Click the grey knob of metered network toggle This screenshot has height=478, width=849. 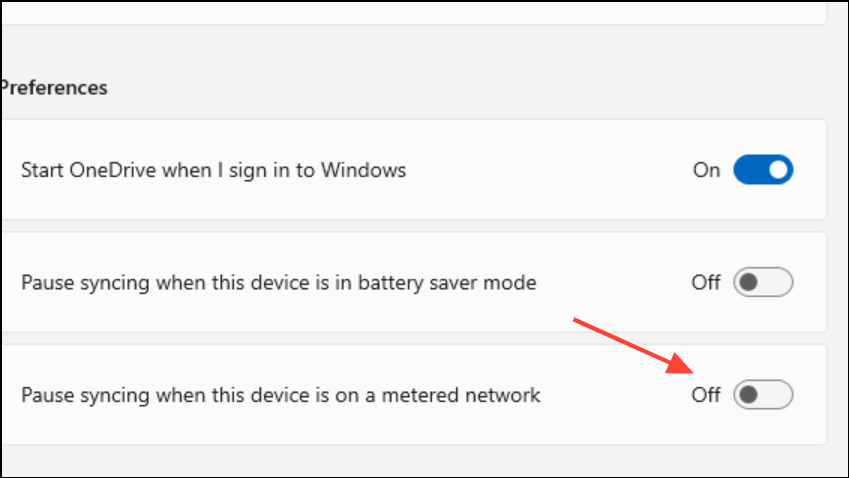(749, 395)
